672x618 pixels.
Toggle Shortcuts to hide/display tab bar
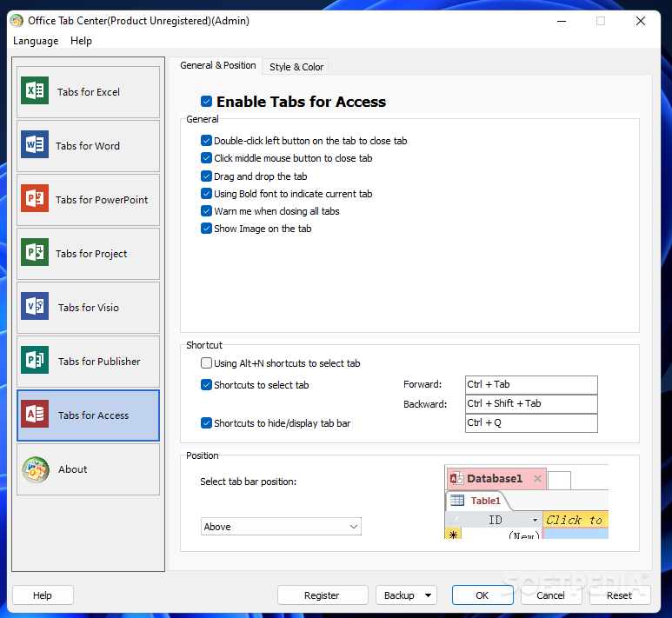(206, 423)
